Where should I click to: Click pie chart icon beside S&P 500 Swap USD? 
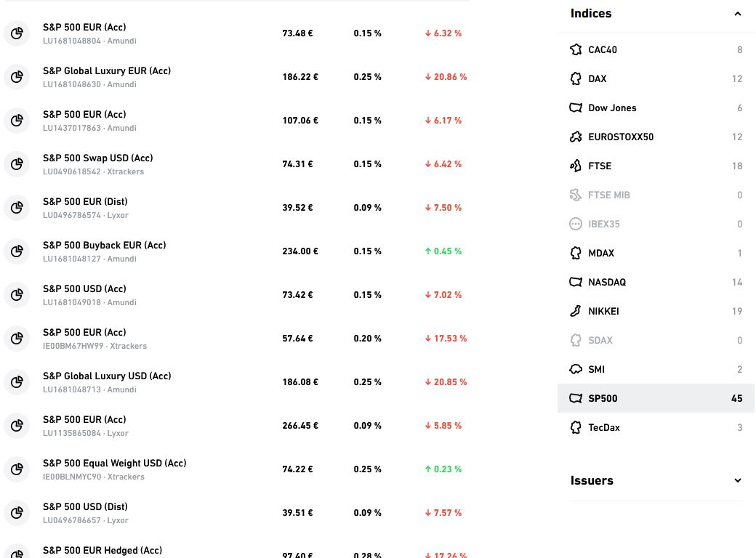[17, 163]
